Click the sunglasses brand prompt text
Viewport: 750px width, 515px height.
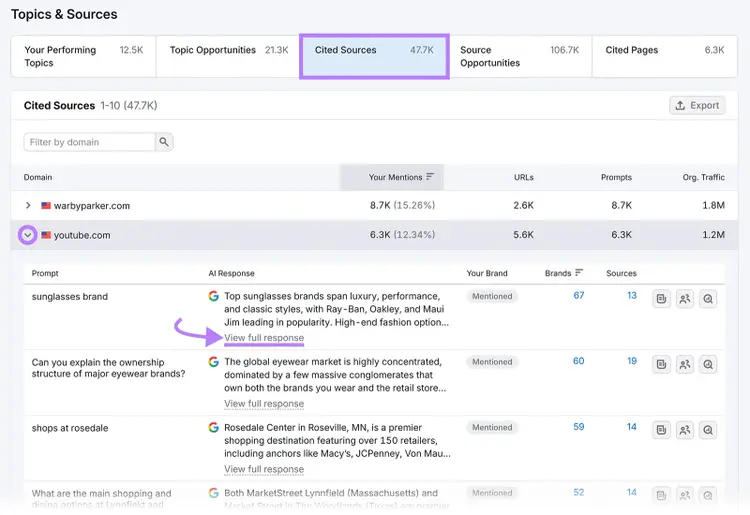[70, 296]
